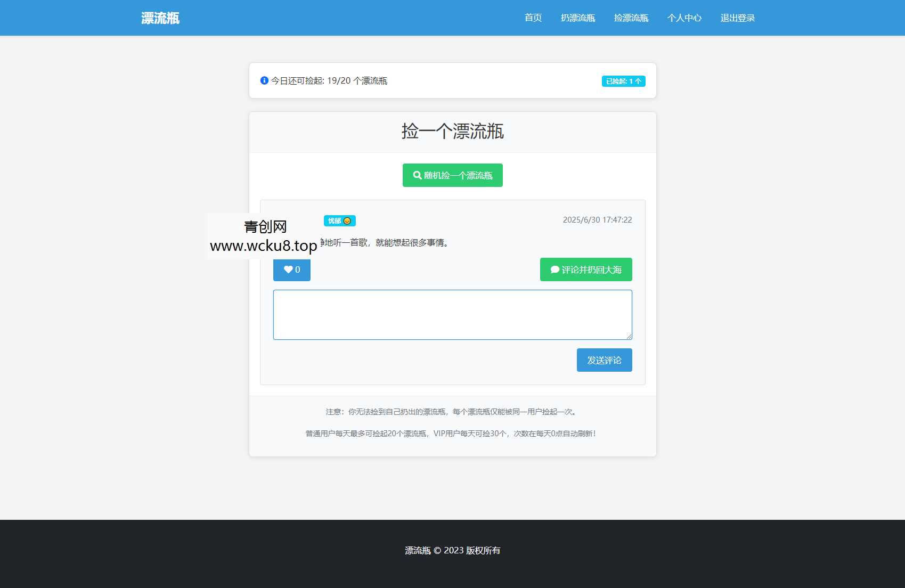The image size is (905, 588).
Task: Switch to 扔漂流瓶 page
Action: [x=578, y=18]
